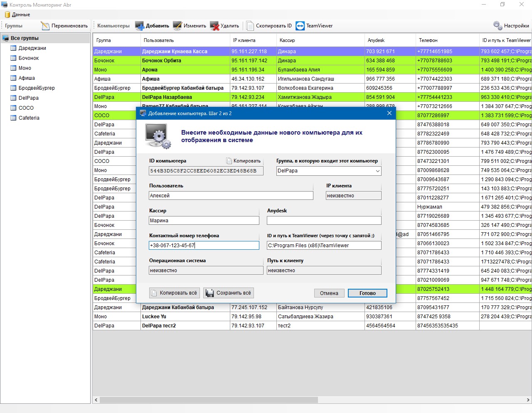Click the Добавить computer icon

click(140, 26)
